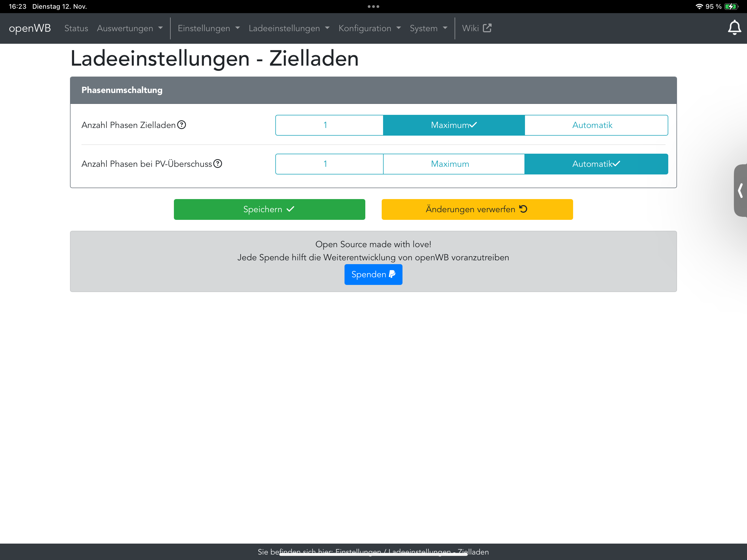747x560 pixels.
Task: Discard changes with Änderungen verwerfen
Action: pyautogui.click(x=477, y=209)
